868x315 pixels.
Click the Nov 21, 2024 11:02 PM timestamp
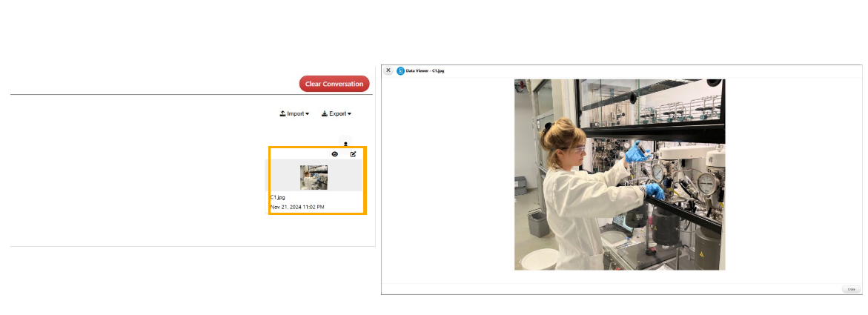297,207
